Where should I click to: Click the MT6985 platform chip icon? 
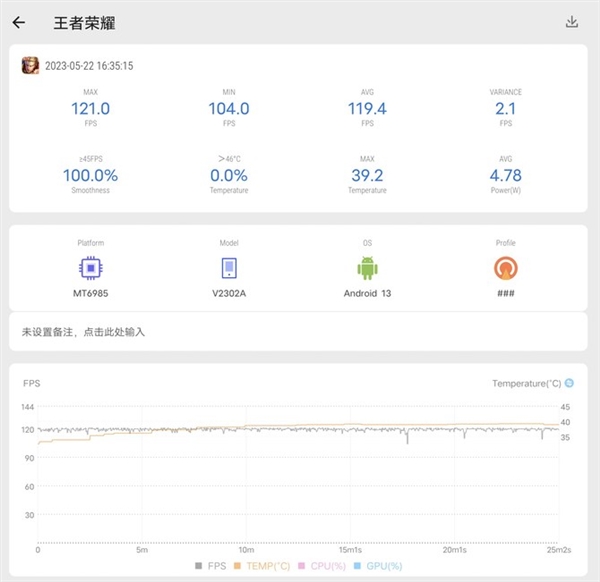tap(90, 268)
